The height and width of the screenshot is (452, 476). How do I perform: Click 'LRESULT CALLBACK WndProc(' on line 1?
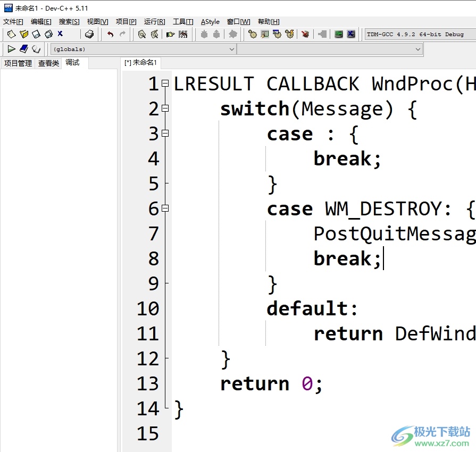[319, 84]
